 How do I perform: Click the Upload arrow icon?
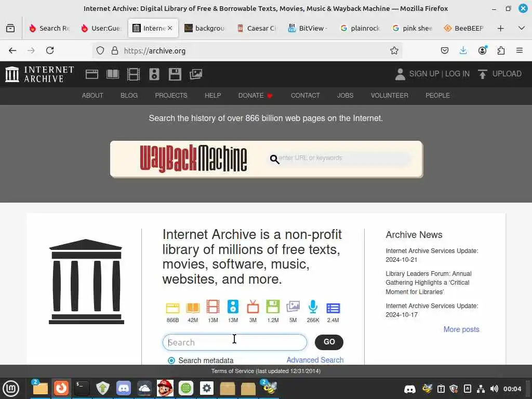pos(482,74)
